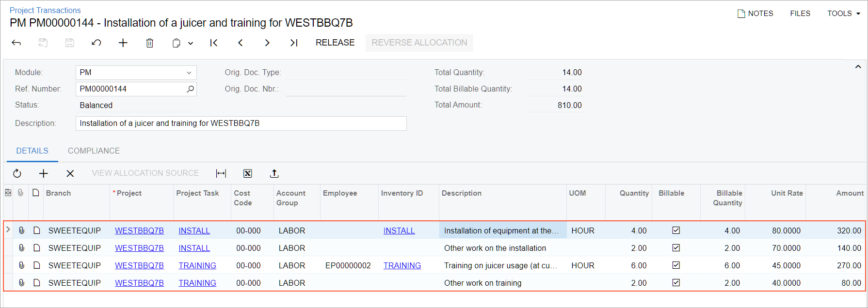
Task: Click Fit to Screen column icon
Action: tap(221, 173)
